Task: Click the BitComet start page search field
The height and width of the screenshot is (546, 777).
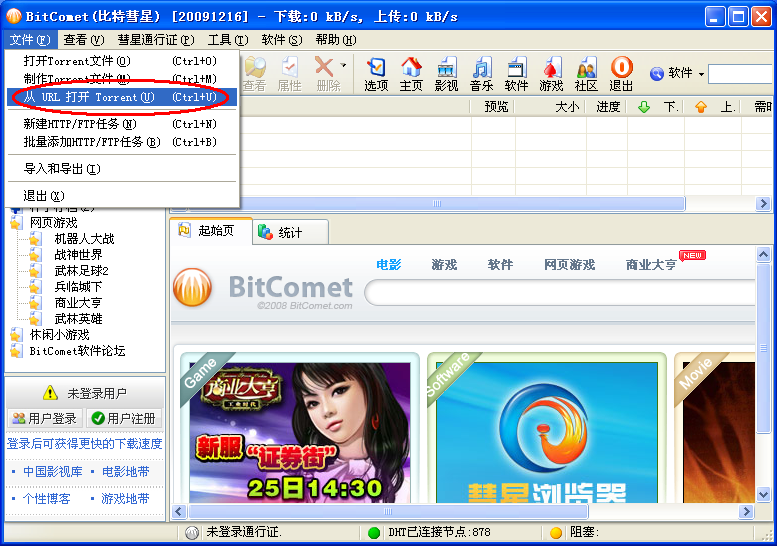Action: pyautogui.click(x=560, y=293)
